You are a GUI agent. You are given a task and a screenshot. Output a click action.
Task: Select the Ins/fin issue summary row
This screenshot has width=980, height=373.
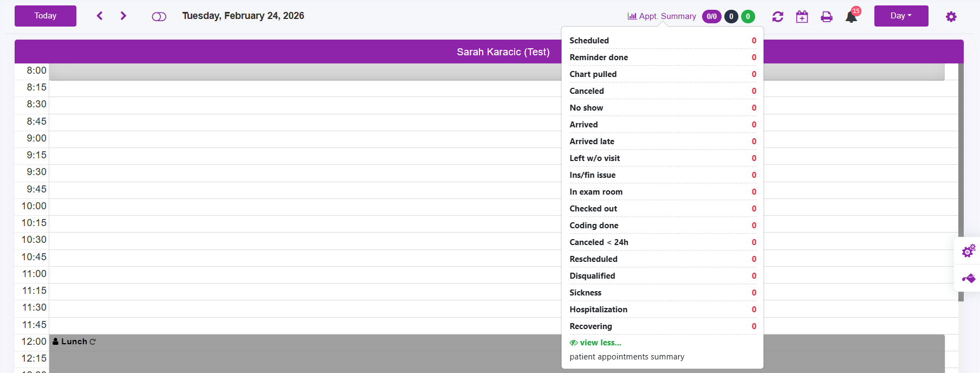tap(663, 175)
